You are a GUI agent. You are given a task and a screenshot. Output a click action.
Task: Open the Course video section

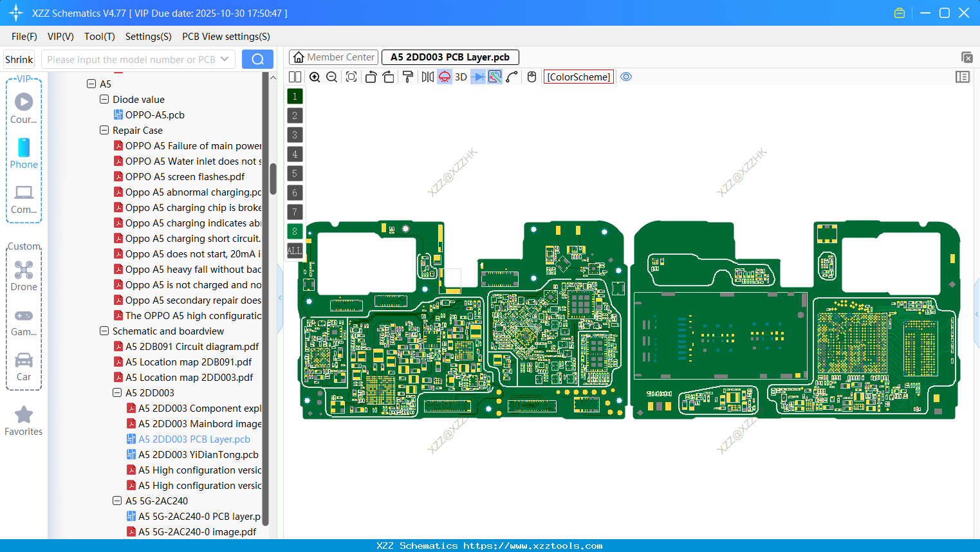point(24,108)
